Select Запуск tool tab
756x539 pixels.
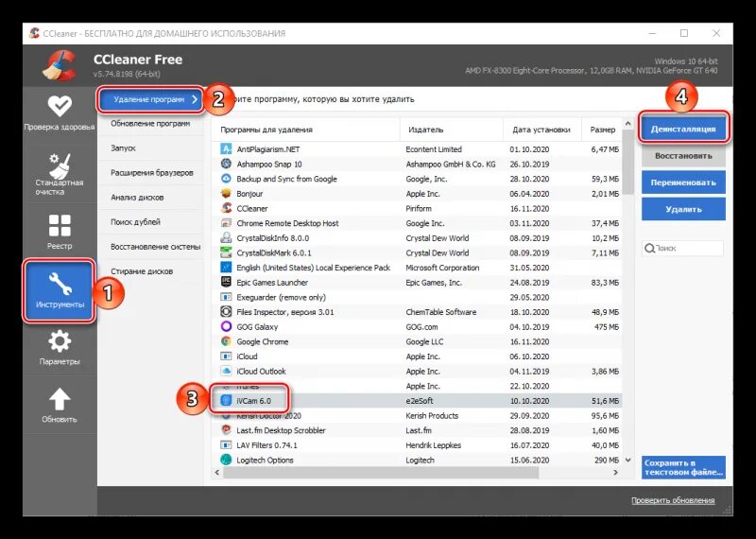[150, 148]
